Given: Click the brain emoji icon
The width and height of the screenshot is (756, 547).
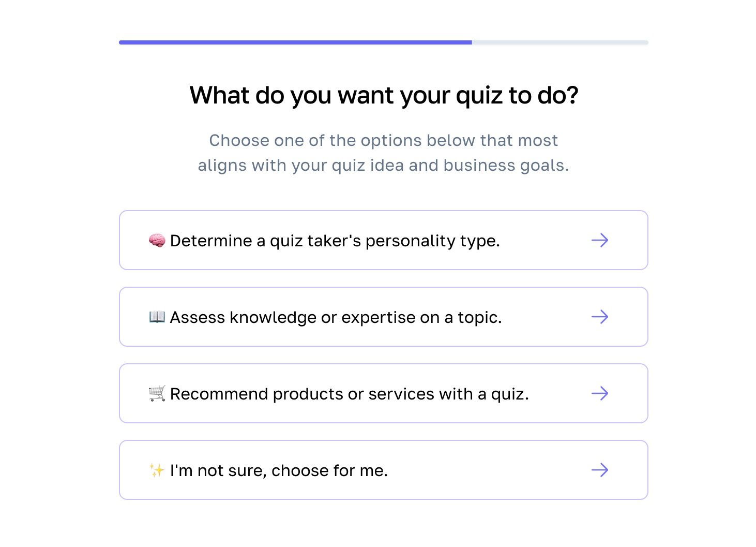Looking at the screenshot, I should click(x=157, y=241).
